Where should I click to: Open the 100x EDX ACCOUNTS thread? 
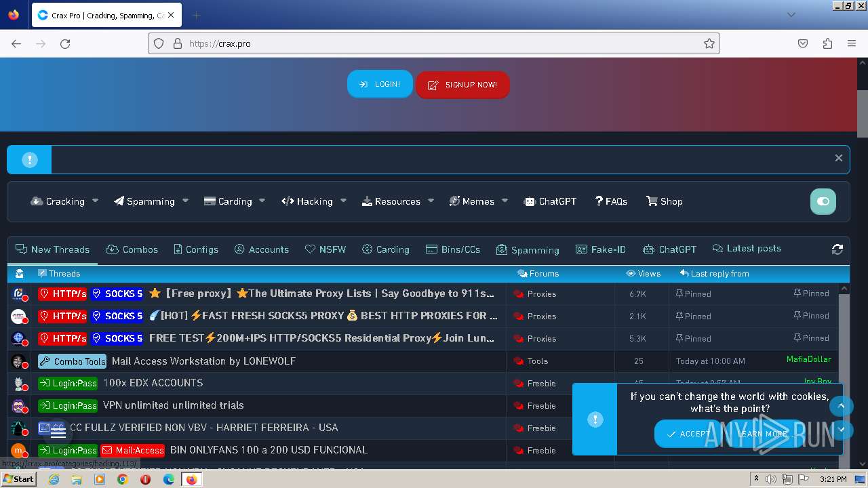click(x=153, y=383)
